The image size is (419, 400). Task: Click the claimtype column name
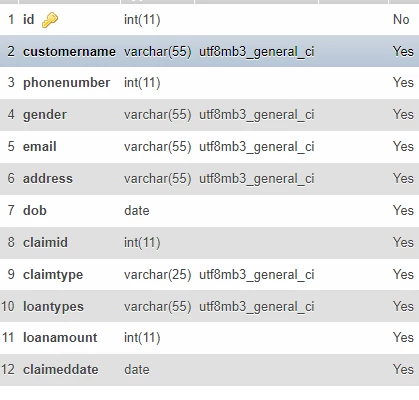pos(53,275)
